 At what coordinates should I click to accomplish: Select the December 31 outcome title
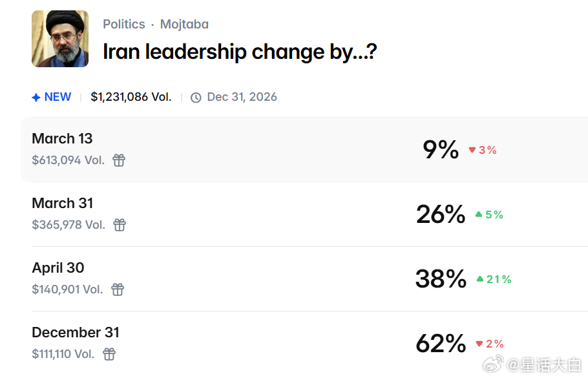pyautogui.click(x=76, y=333)
